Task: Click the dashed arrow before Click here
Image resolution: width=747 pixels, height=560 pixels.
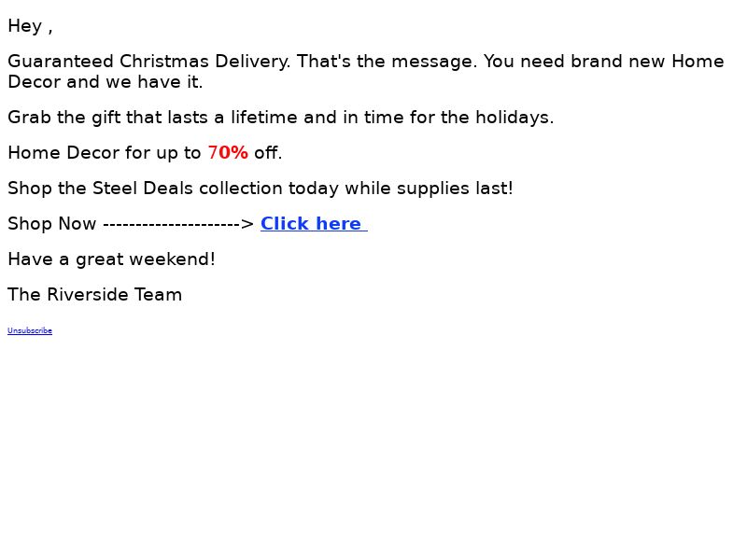Action: (x=178, y=224)
